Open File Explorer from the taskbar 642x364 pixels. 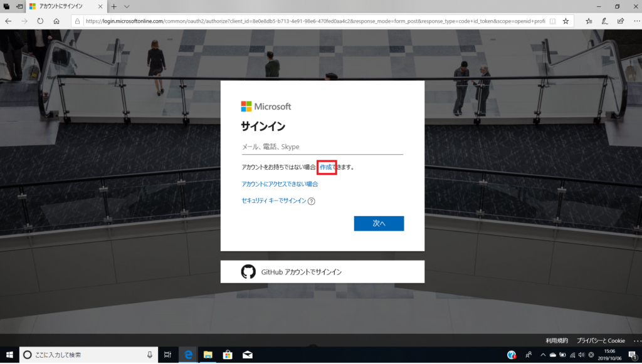coord(208,355)
